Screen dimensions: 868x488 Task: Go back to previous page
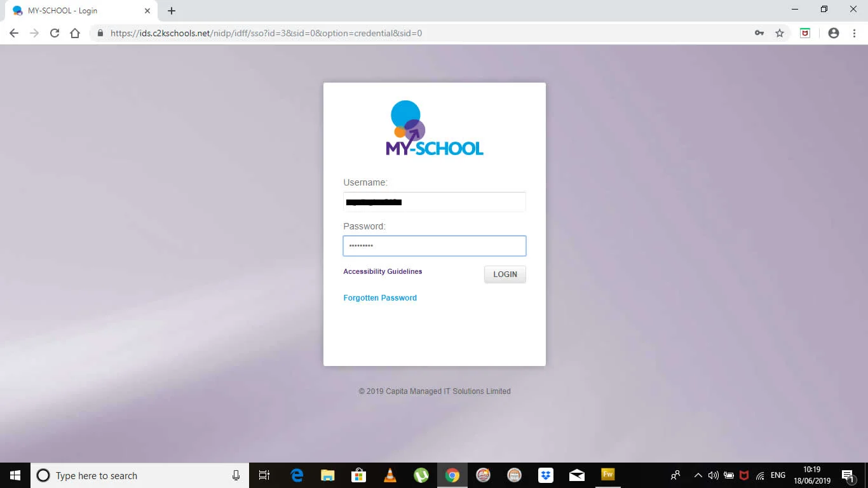tap(14, 33)
